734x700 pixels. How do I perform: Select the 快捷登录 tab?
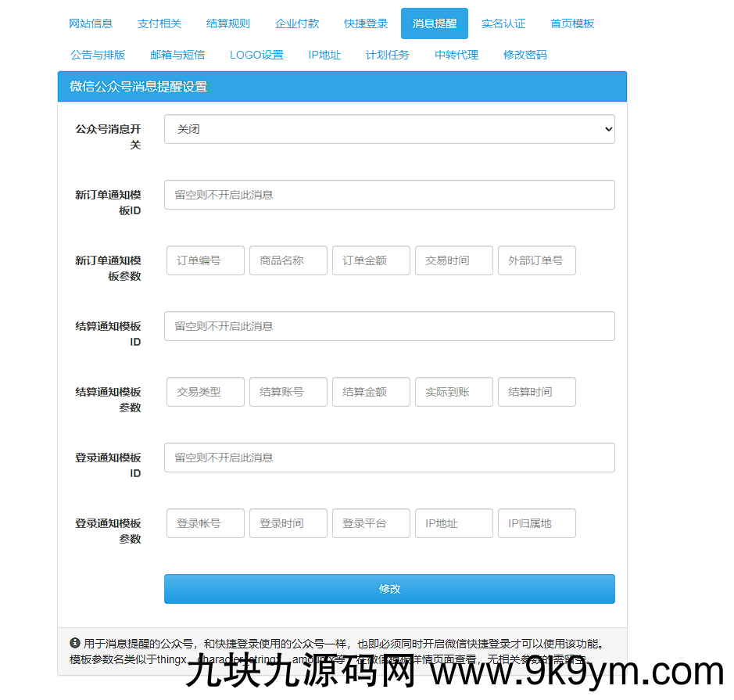click(366, 23)
